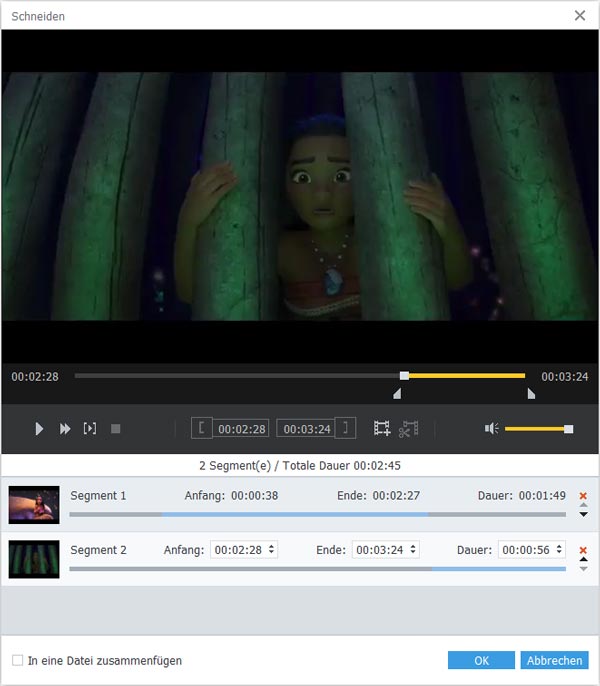Image resolution: width=600 pixels, height=686 pixels.
Task: Click the end time field 00:03:24 in toolbar
Action: [306, 429]
